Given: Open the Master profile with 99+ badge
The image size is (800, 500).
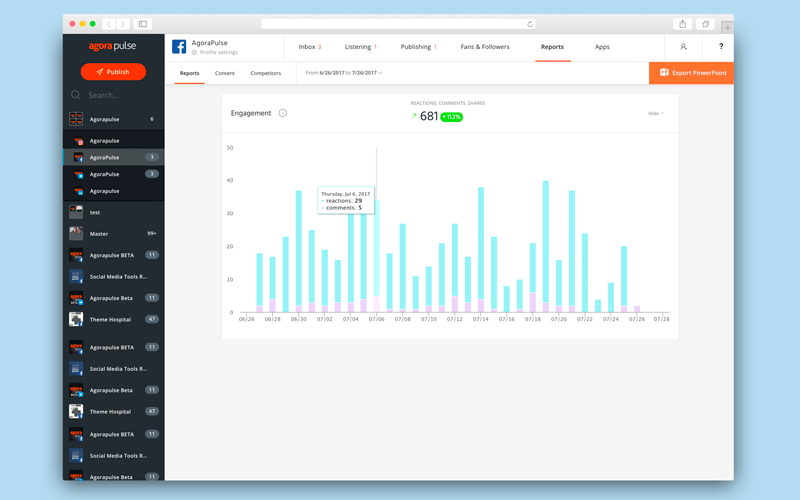Looking at the screenshot, I should [x=113, y=234].
